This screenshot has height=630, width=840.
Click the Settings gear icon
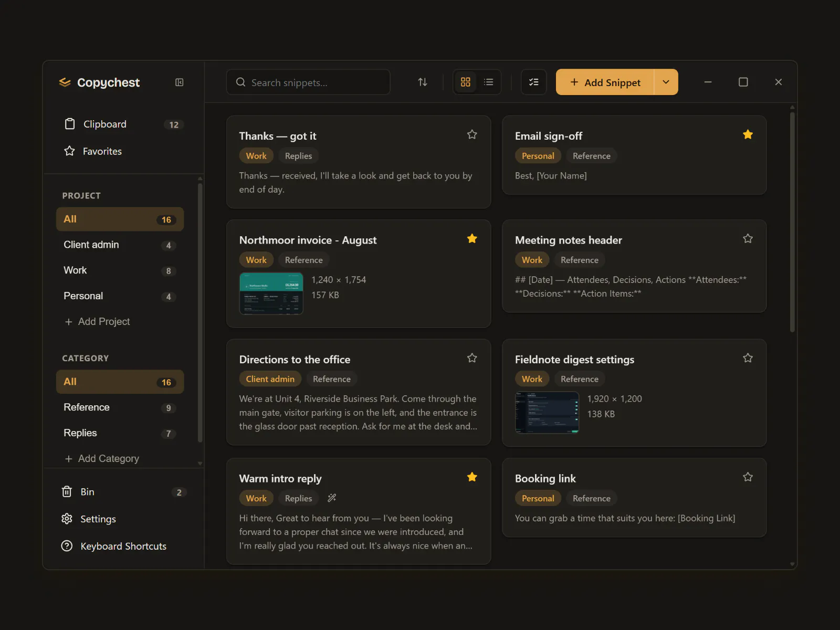tap(67, 519)
